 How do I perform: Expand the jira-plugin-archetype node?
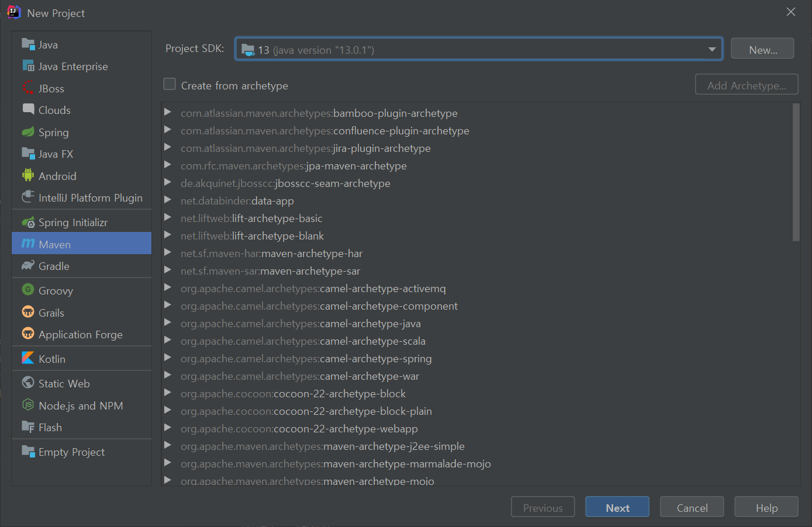168,147
